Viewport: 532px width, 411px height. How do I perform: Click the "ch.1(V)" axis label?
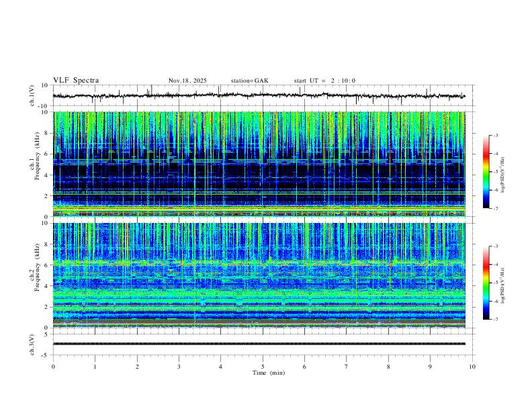tap(32, 95)
